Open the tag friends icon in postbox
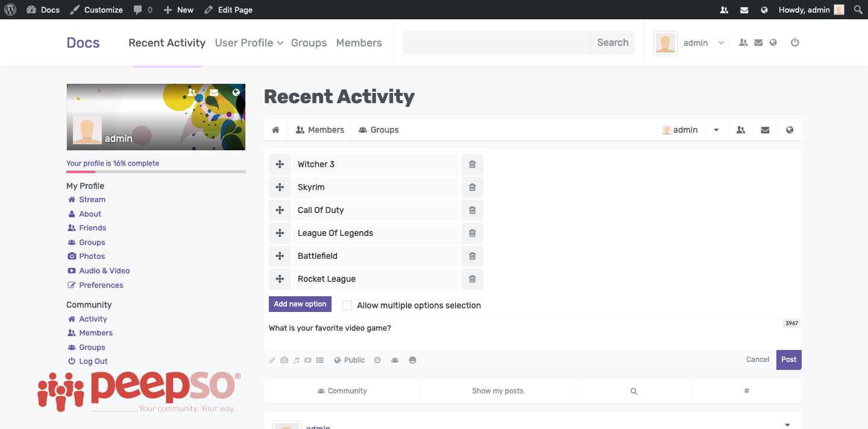868x429 pixels. click(x=395, y=360)
